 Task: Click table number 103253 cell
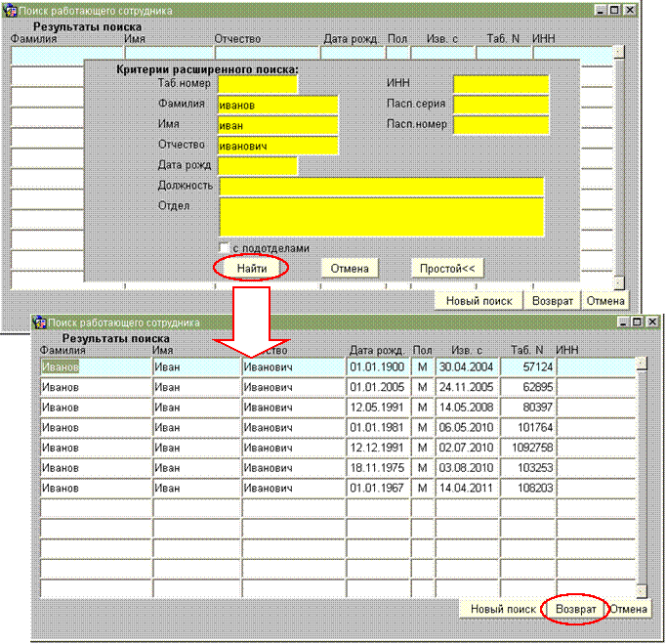528,467
